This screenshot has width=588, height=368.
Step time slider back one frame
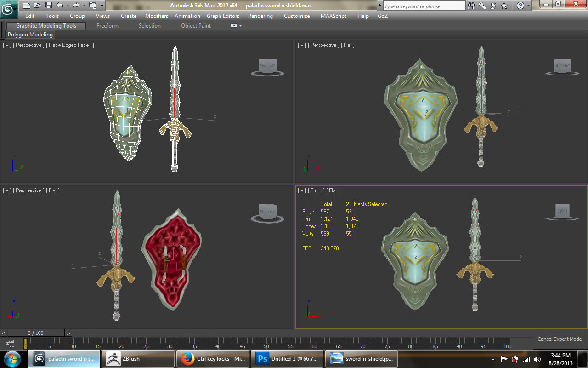coord(4,333)
